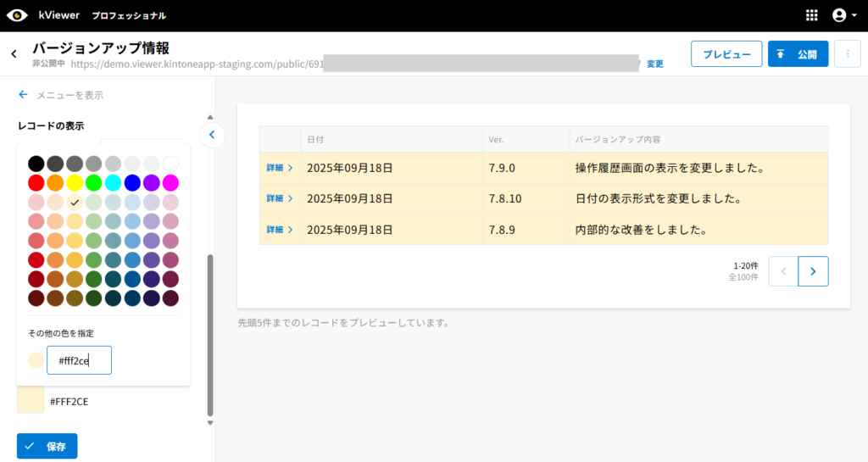Click the プレビュー preview button

tap(726, 54)
